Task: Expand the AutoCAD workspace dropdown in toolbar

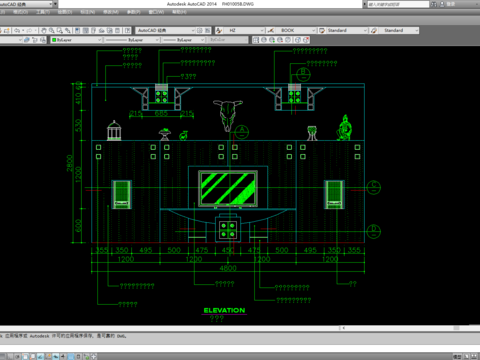Action: pyautogui.click(x=166, y=30)
